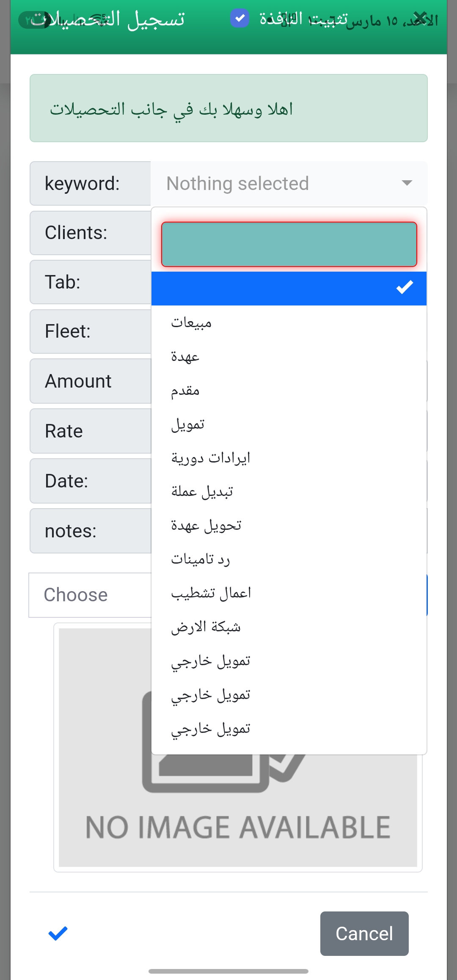Pick مقدم from the dropdown options

[x=185, y=390]
